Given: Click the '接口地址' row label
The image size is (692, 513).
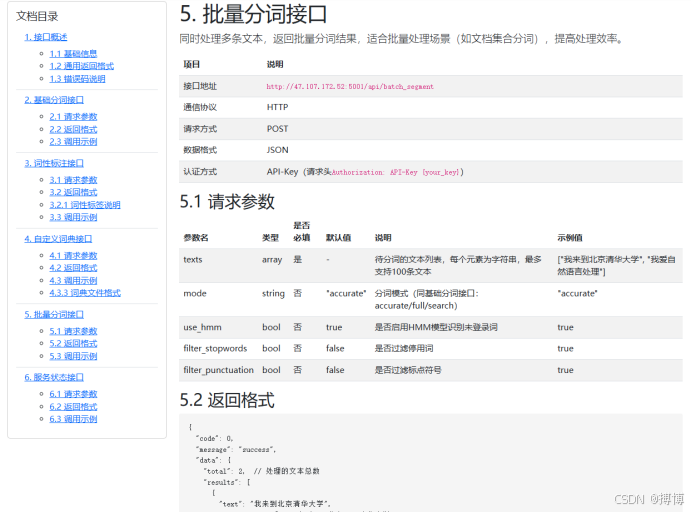Looking at the screenshot, I should pyautogui.click(x=200, y=86).
